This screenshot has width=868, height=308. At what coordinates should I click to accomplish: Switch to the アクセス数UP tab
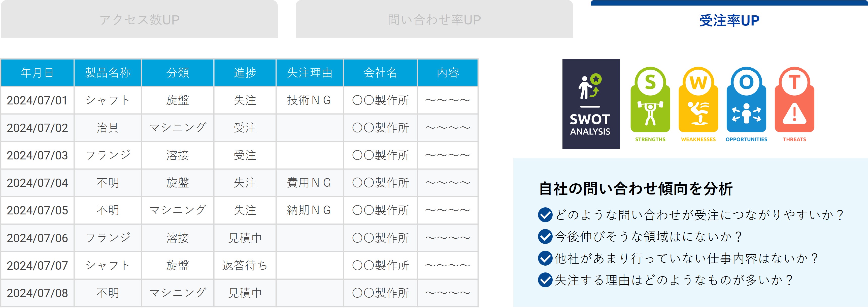[139, 19]
